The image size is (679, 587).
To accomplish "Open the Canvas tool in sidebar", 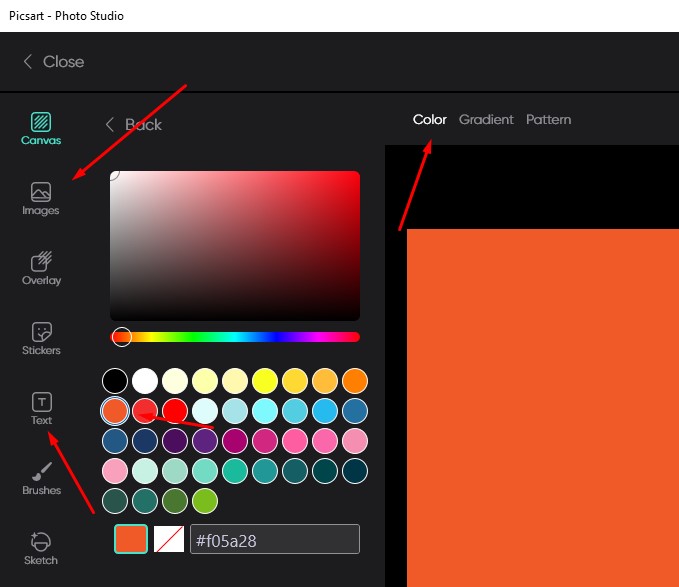I will (x=41, y=129).
